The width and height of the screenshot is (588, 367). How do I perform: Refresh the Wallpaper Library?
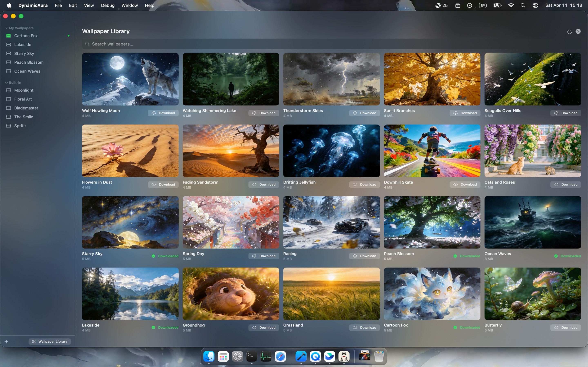[569, 31]
